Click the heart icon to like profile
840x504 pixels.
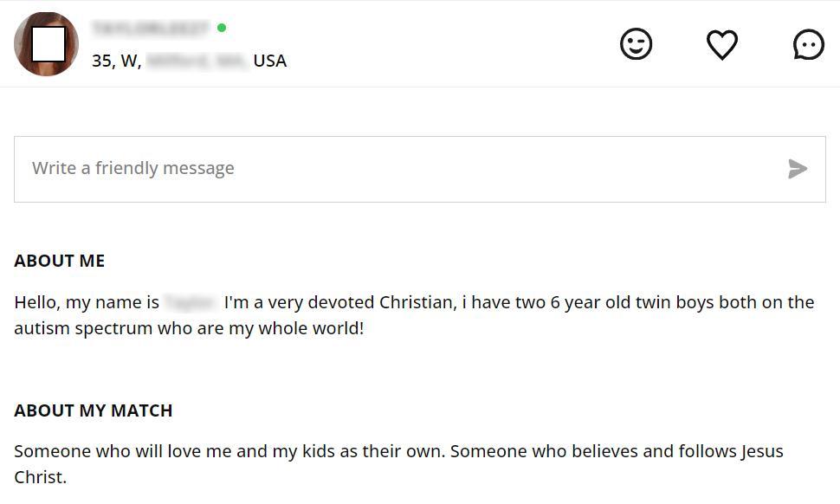tap(722, 44)
